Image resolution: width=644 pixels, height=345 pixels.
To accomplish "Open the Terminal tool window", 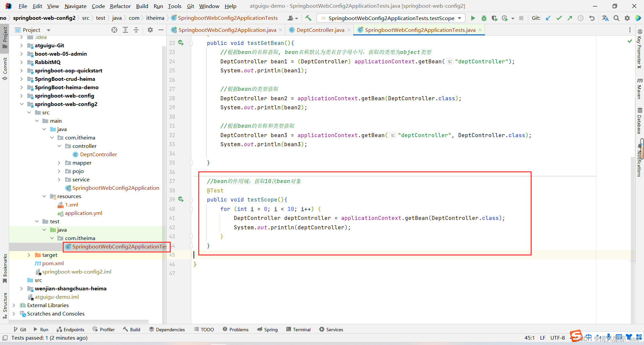I will tap(298, 330).
